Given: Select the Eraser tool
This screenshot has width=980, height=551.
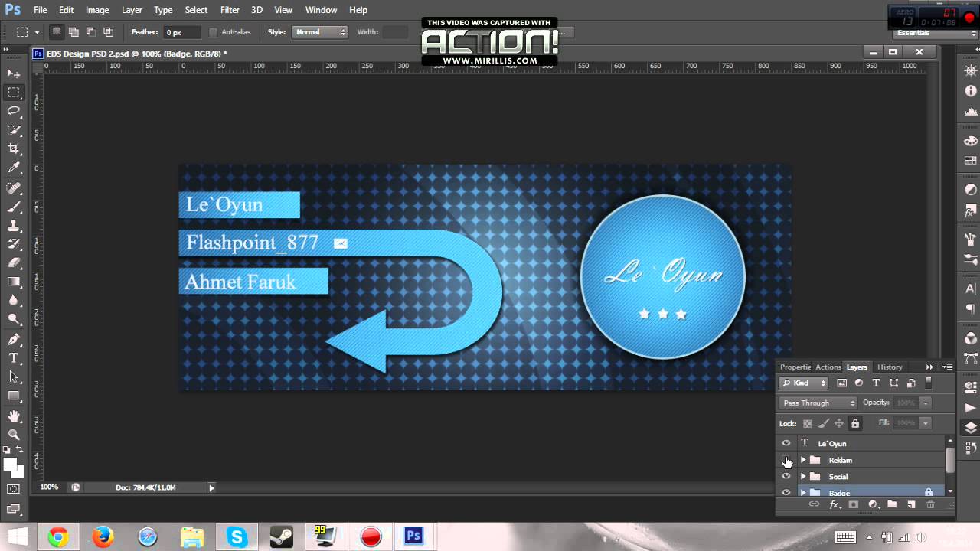Looking at the screenshot, I should (14, 262).
